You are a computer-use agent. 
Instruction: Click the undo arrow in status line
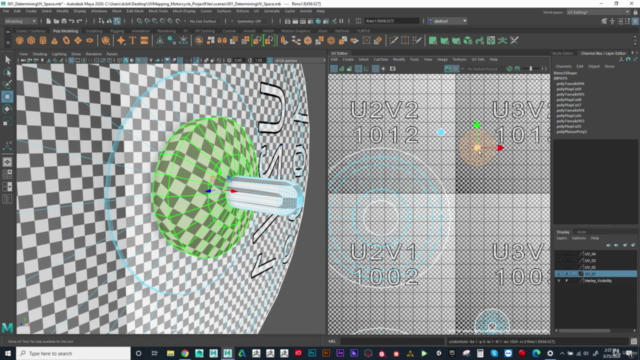(x=71, y=21)
